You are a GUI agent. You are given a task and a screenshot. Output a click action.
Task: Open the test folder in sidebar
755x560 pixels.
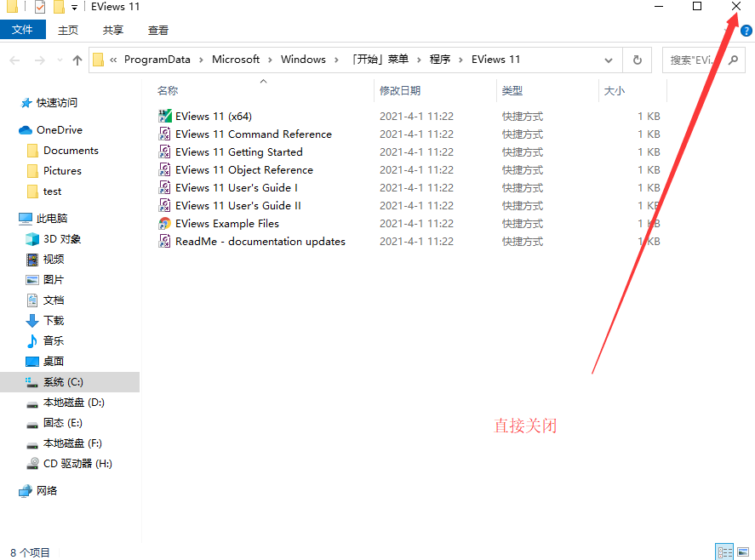tap(52, 191)
